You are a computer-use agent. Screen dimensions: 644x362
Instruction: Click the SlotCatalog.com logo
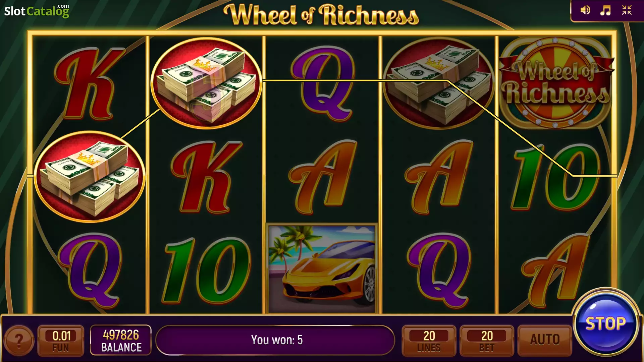click(37, 11)
